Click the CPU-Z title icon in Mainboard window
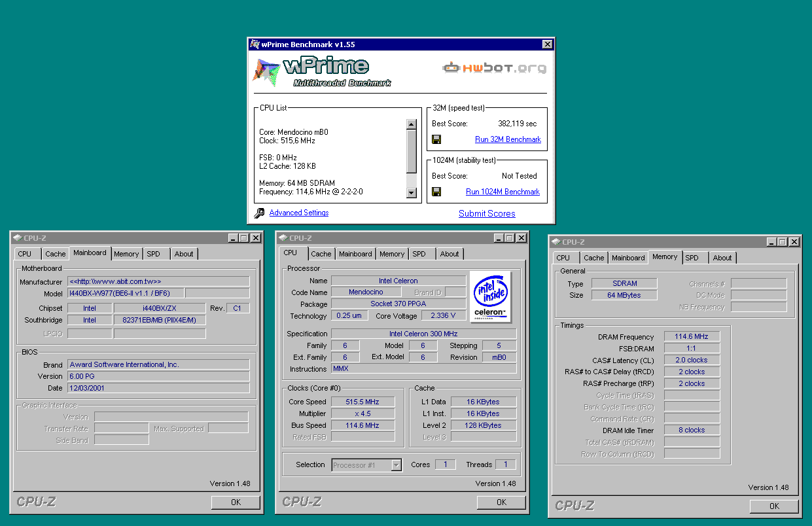812x526 pixels. pyautogui.click(x=16, y=238)
